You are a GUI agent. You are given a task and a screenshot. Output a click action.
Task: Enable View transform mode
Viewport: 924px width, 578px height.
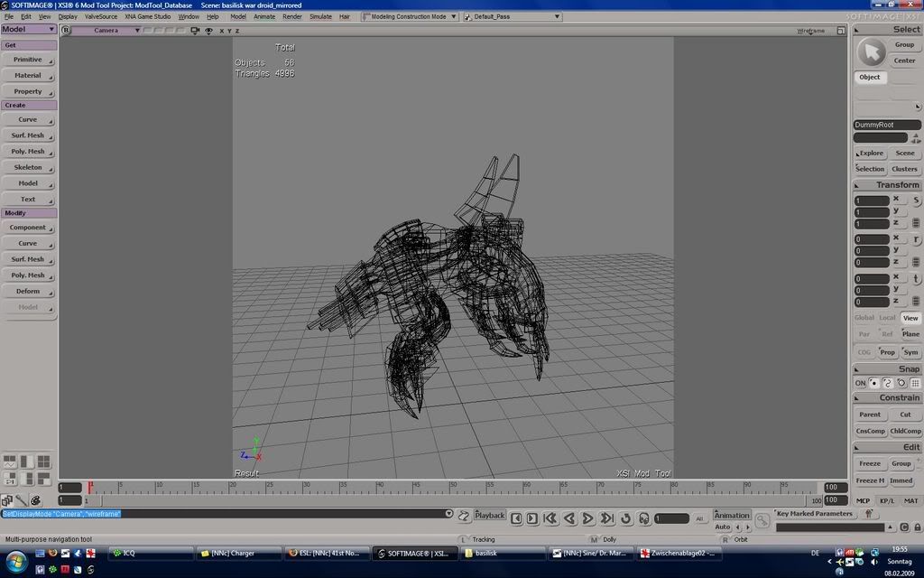(910, 318)
